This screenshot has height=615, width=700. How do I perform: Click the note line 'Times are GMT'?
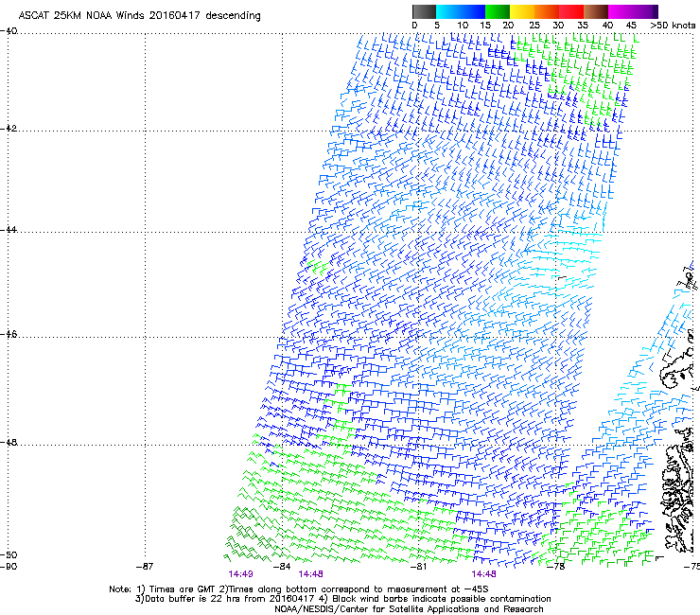(183, 589)
